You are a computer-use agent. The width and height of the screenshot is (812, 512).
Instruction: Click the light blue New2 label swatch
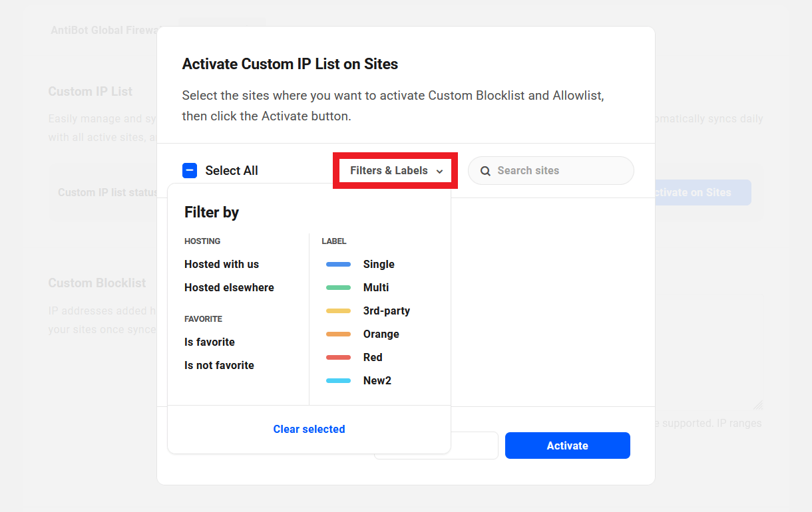(x=338, y=381)
